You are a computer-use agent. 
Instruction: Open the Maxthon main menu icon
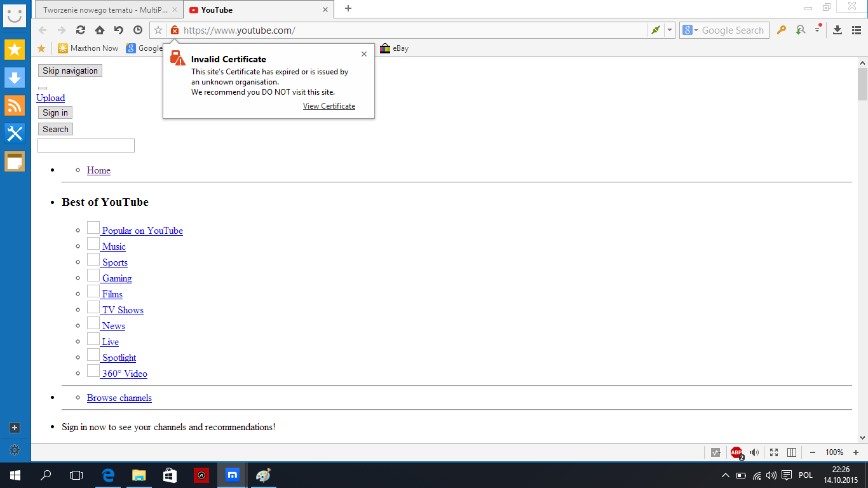855,30
